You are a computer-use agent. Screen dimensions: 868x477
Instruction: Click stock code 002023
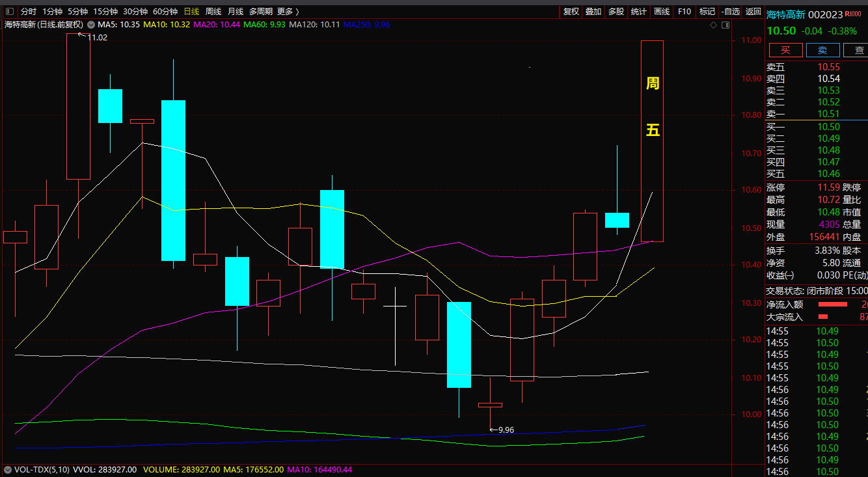click(x=826, y=14)
